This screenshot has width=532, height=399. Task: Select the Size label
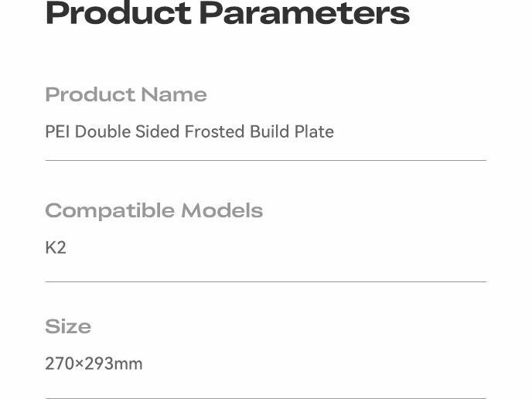pos(68,326)
